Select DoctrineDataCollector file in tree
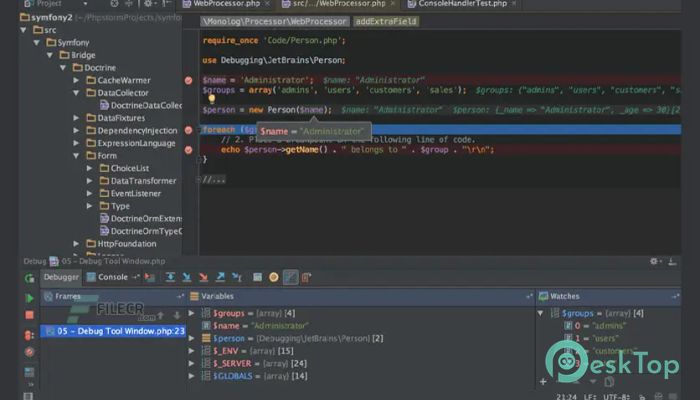The width and height of the screenshot is (700, 400). [141, 105]
